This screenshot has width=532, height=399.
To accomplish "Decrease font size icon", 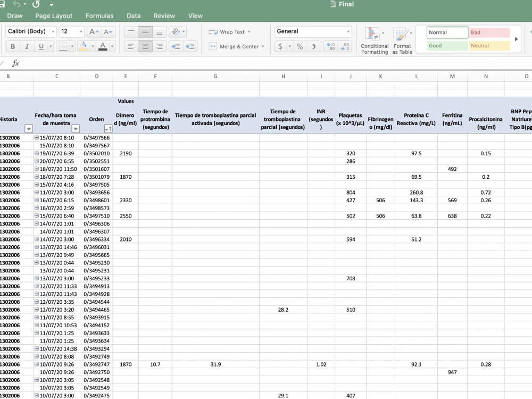I will click(108, 32).
